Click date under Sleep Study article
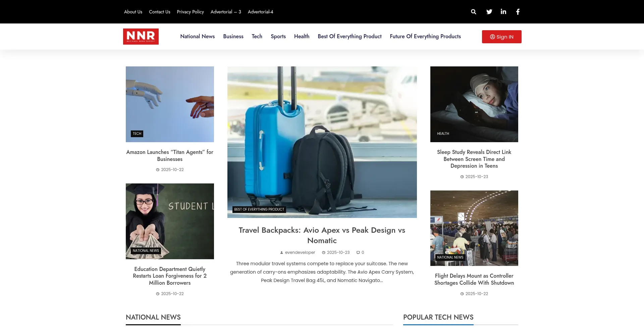Viewport: 644px width, 333px height. point(474,177)
